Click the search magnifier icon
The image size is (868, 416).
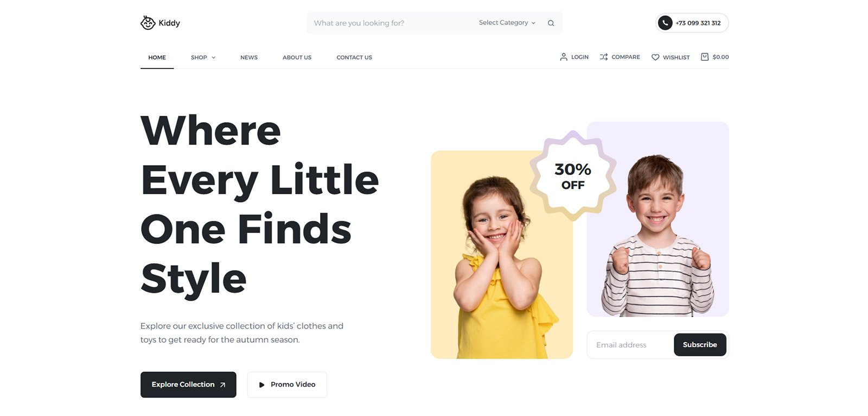tap(551, 23)
